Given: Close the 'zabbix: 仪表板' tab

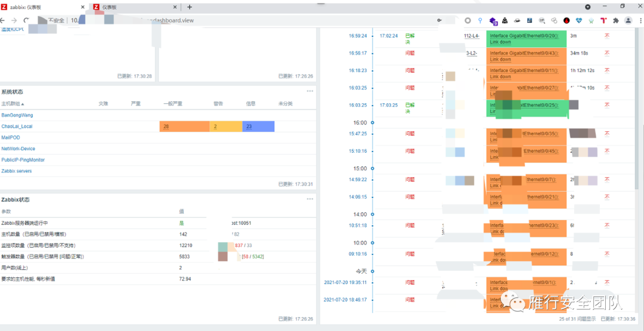Looking at the screenshot, I should pos(82,7).
